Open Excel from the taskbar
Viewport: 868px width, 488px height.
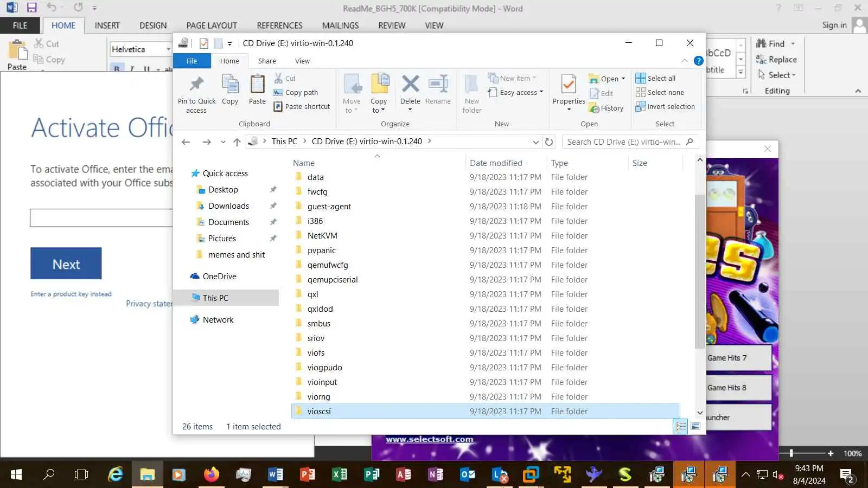[x=340, y=475]
